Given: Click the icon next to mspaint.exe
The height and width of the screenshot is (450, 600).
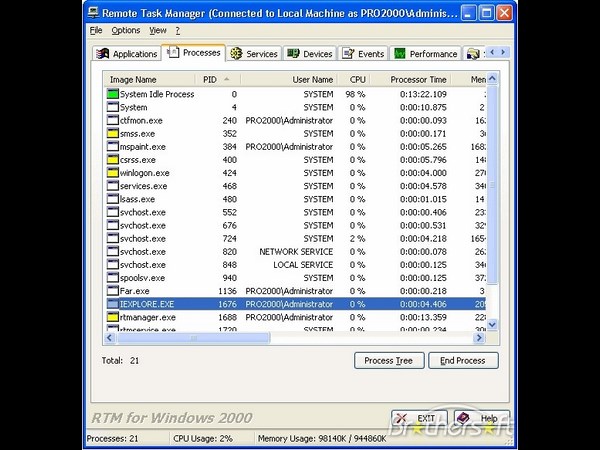Looking at the screenshot, I should [x=112, y=147].
